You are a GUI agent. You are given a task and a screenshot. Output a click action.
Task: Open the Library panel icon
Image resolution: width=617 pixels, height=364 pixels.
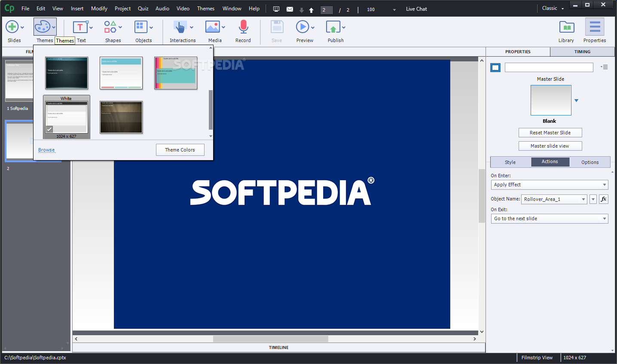pyautogui.click(x=567, y=27)
